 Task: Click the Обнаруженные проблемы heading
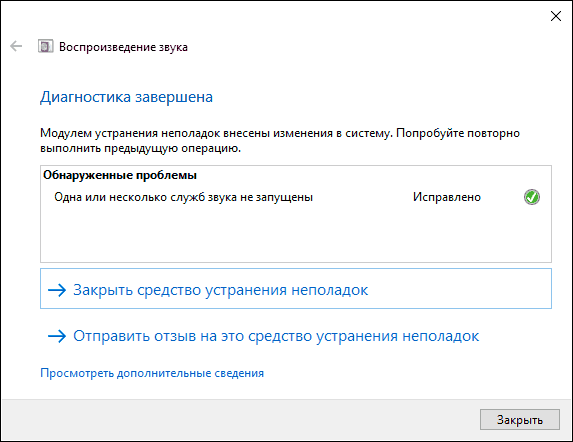[x=120, y=175]
